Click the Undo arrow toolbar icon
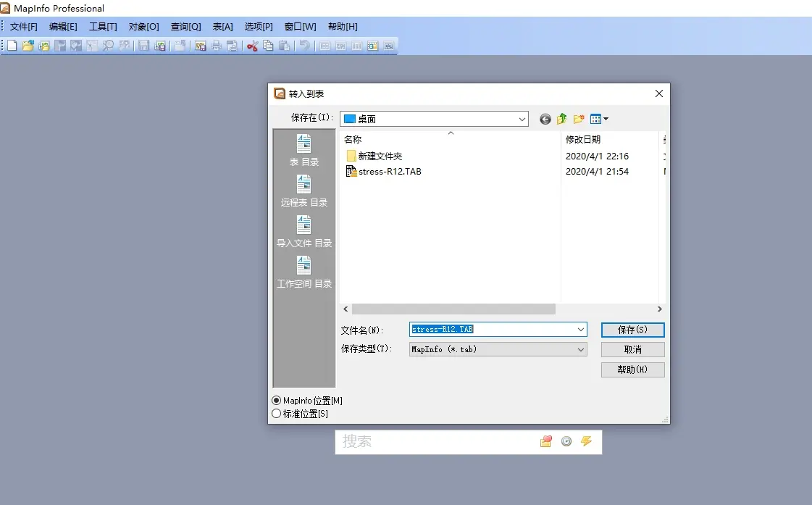Image resolution: width=812 pixels, height=505 pixels. tap(304, 46)
